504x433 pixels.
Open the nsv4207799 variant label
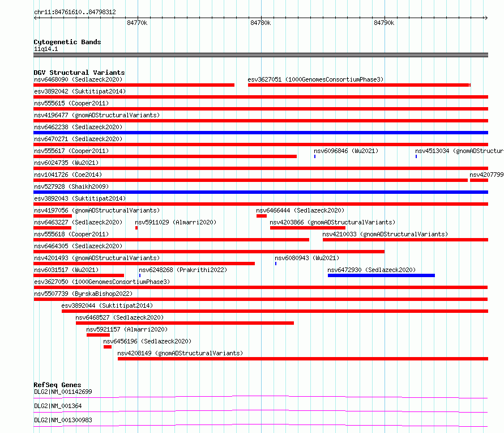pyautogui.click(x=486, y=175)
